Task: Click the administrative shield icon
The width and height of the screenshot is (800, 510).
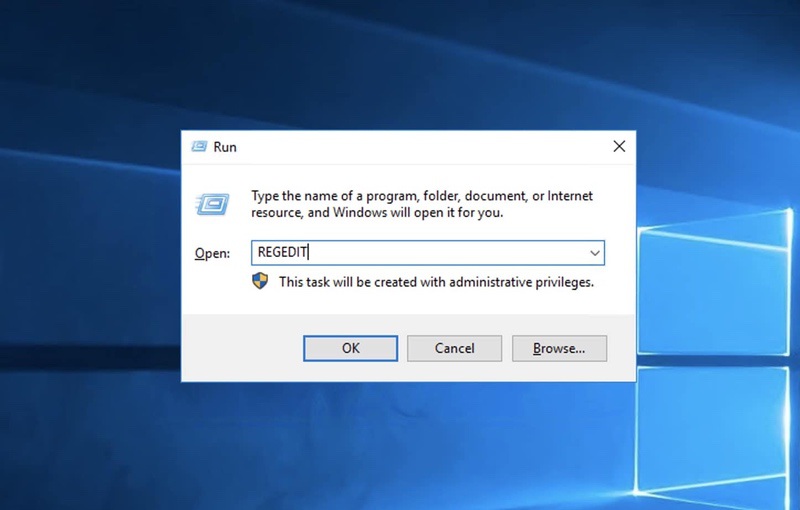Action: point(260,281)
